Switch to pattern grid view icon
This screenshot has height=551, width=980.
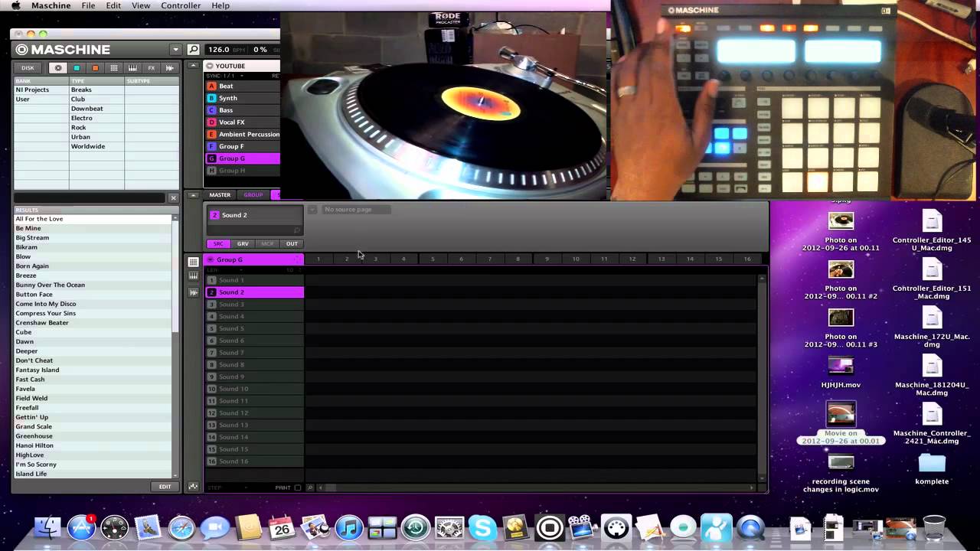tap(193, 262)
